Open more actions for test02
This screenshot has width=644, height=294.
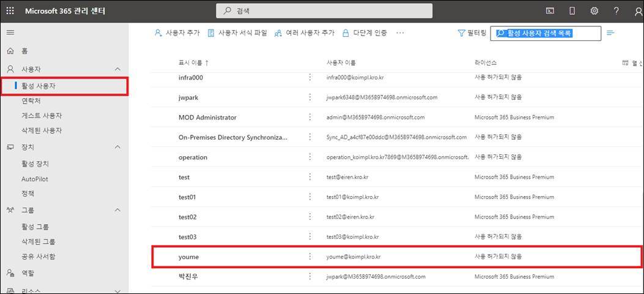310,217
